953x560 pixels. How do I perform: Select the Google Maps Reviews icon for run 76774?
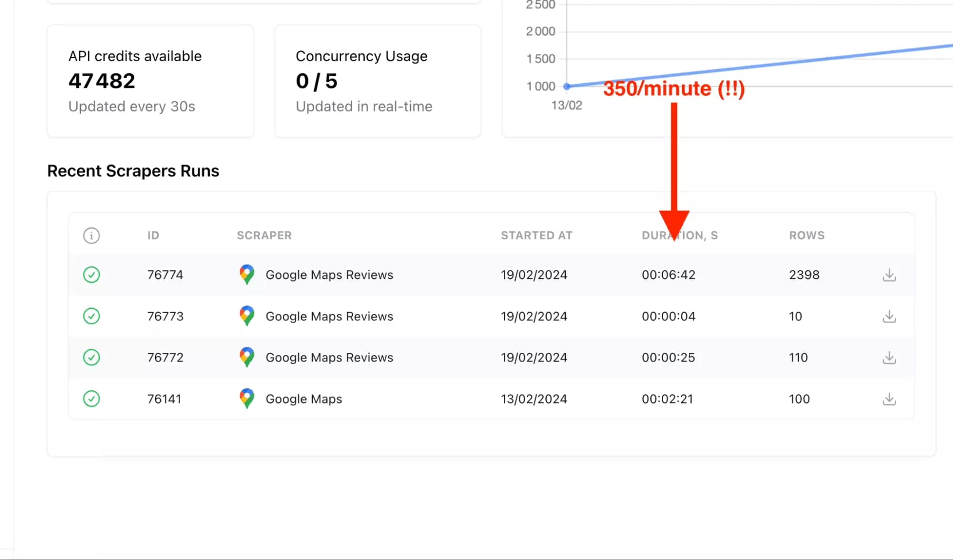pos(246,275)
